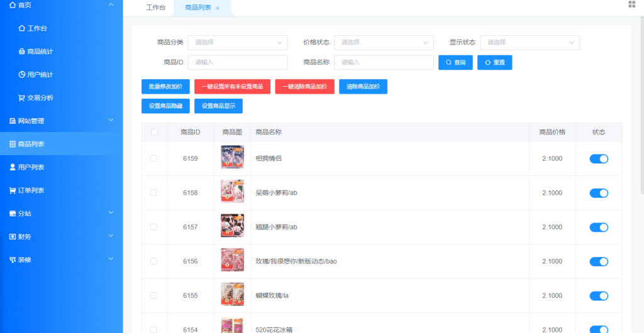Open 交易分析 in the sidebar
Screen dimensions: 644x333
(40, 98)
